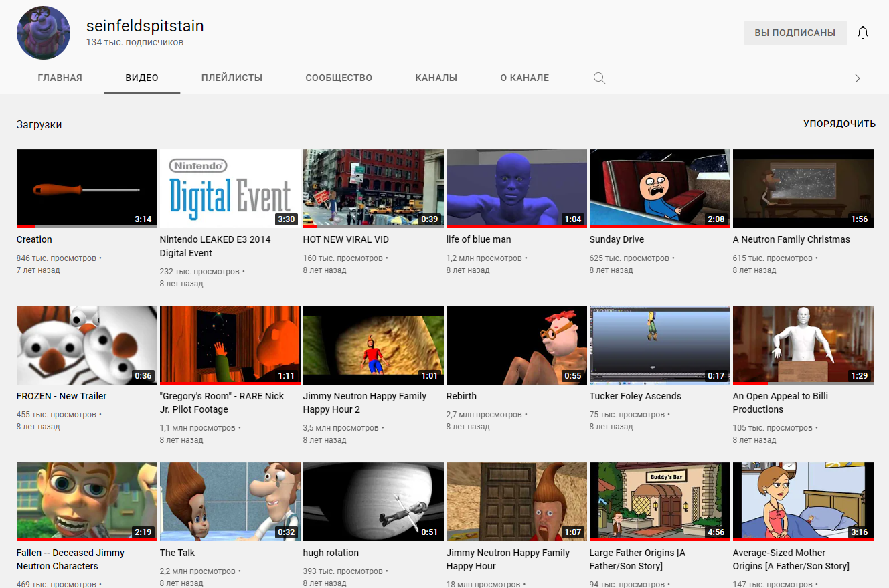Image resolution: width=889 pixels, height=588 pixels.
Task: Open Average-Sized Mother Origins title link
Action: 791,559
